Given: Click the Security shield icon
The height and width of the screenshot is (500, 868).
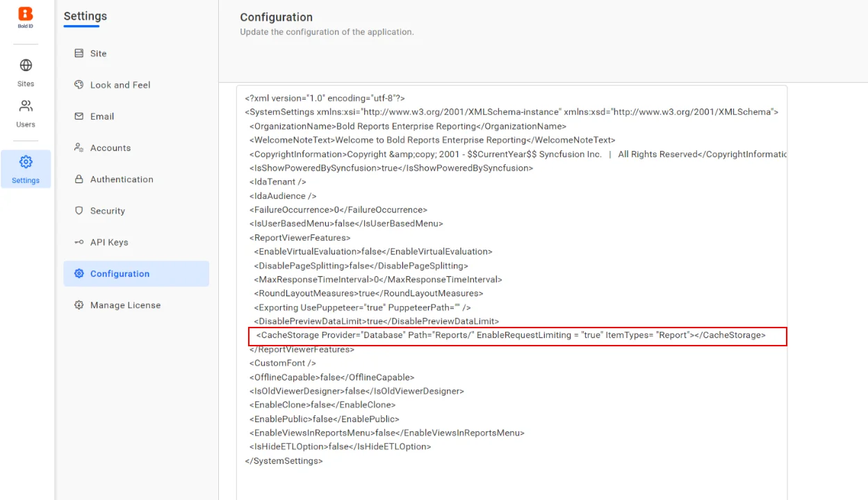Looking at the screenshot, I should 79,211.
